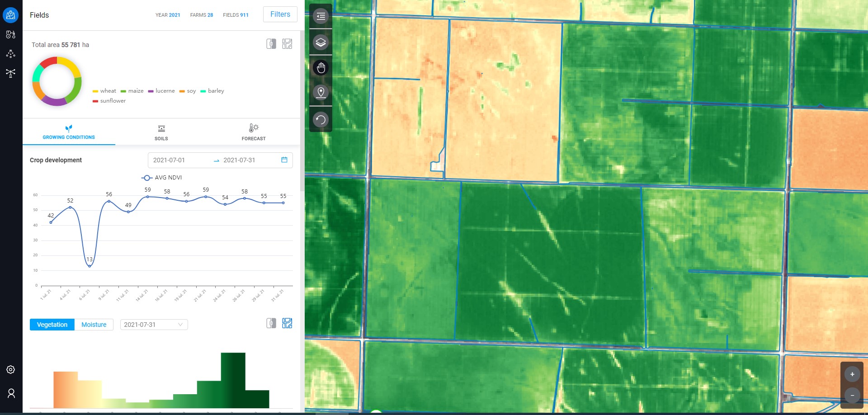
Task: Toggle maize legend entry
Action: pos(132,91)
